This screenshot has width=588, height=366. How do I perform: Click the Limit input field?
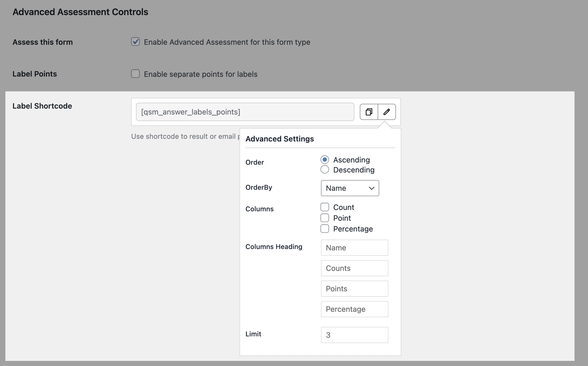(354, 335)
